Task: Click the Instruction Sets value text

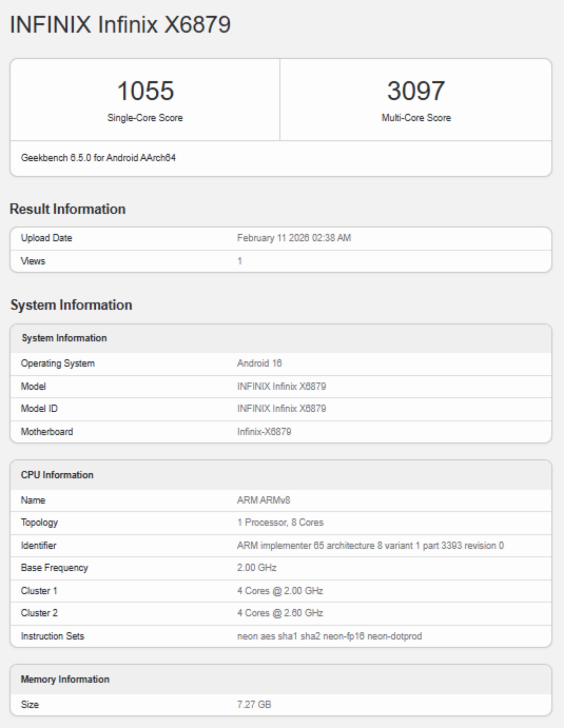Action: 329,636
